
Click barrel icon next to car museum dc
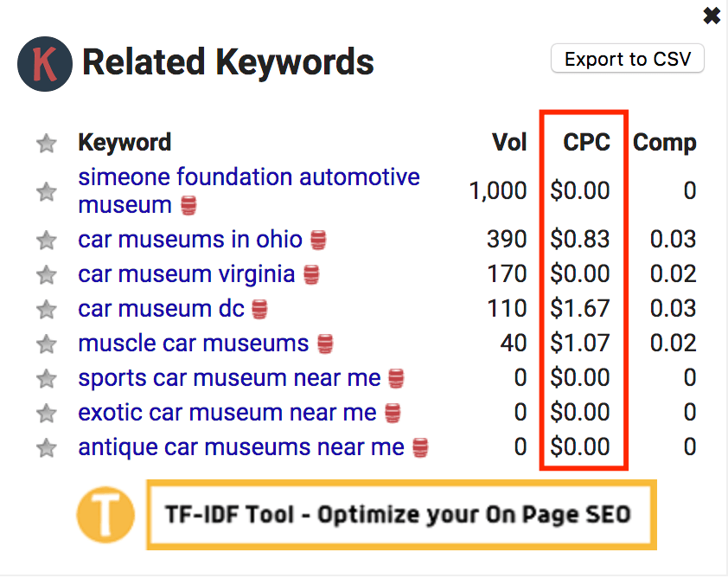(x=260, y=309)
